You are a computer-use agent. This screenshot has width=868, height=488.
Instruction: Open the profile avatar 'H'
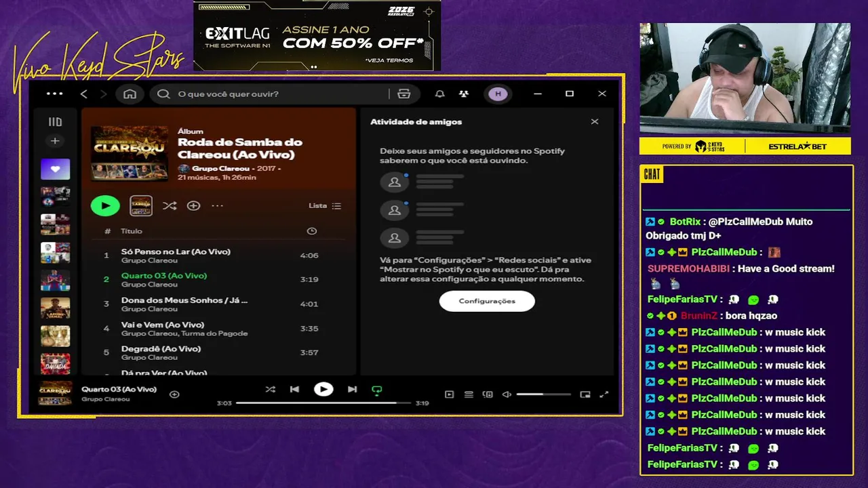click(x=498, y=94)
